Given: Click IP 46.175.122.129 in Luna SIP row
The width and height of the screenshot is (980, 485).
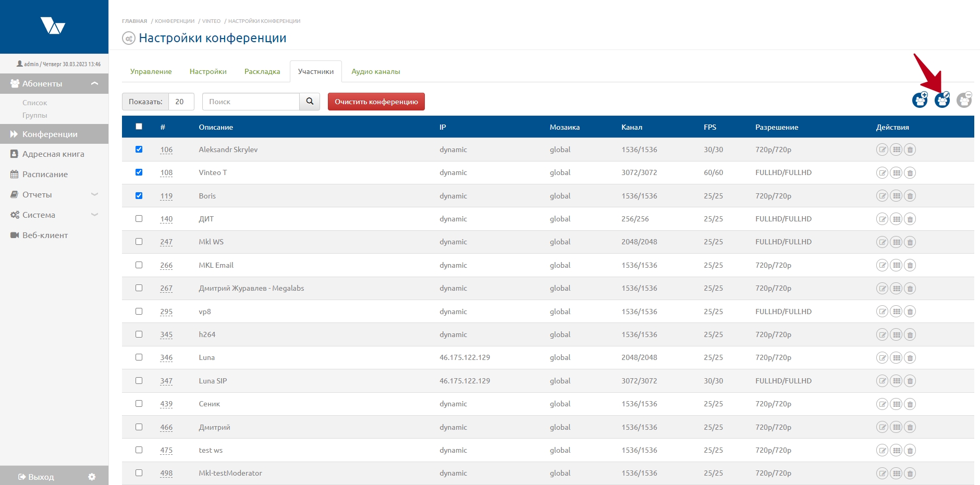Looking at the screenshot, I should pyautogui.click(x=465, y=381).
